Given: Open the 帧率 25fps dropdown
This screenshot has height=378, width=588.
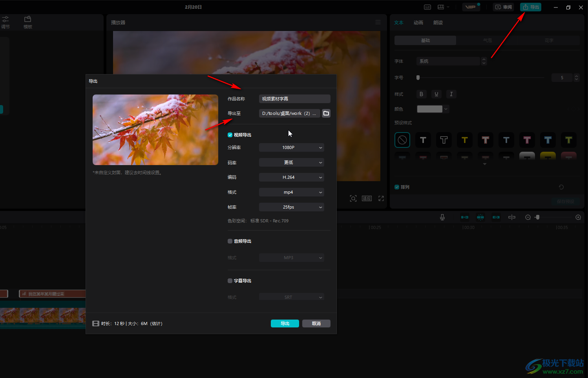Looking at the screenshot, I should (x=292, y=207).
